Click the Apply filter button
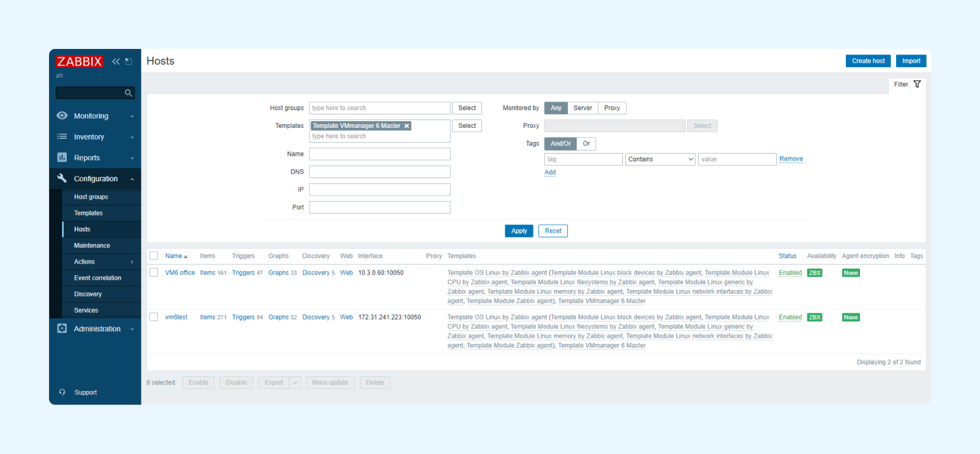Viewport: 980px width, 454px height. pyautogui.click(x=519, y=231)
